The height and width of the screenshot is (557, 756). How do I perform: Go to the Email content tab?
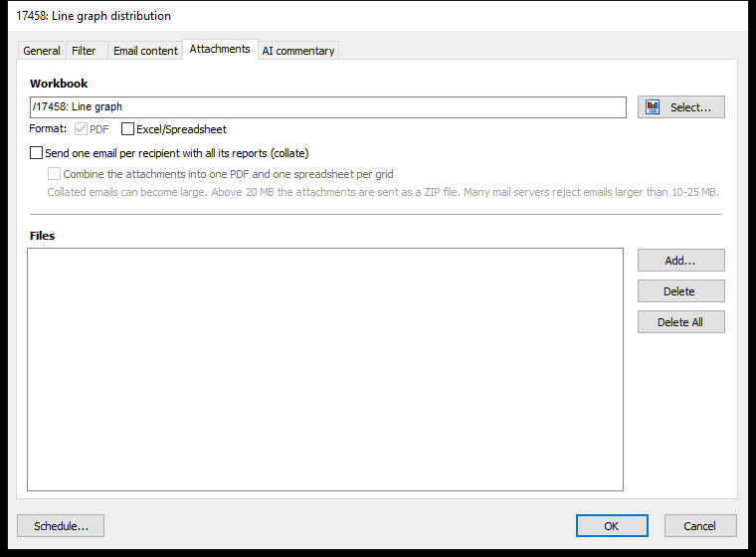(145, 51)
